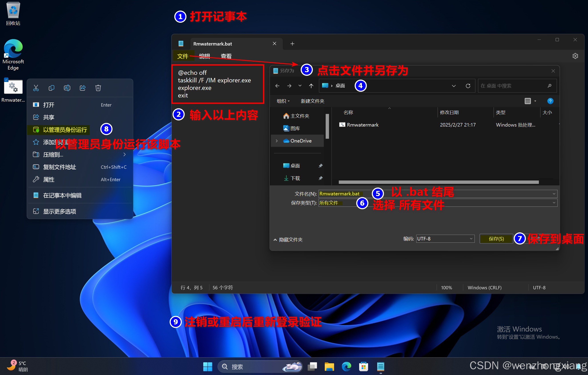Collapse 隐藏文件夹 folder pane toggle
The width and height of the screenshot is (588, 375).
tap(288, 240)
